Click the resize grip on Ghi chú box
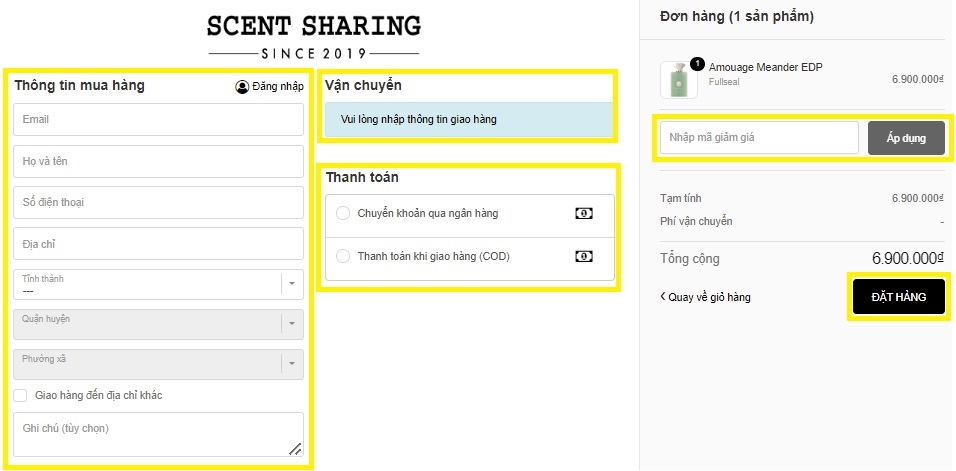The width and height of the screenshot is (956, 471). click(x=295, y=449)
